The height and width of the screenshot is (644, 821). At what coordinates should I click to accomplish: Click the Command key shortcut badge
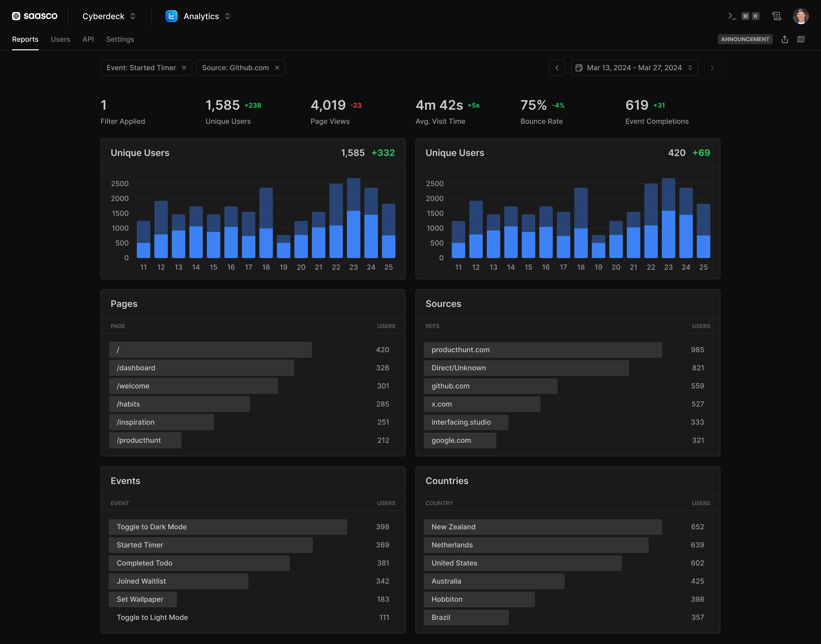click(745, 16)
